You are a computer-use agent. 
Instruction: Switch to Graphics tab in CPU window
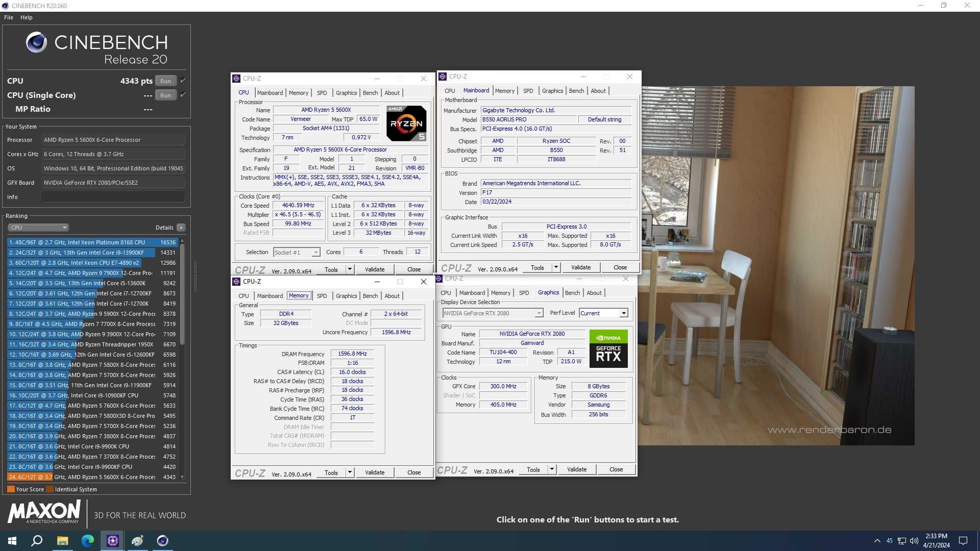pyautogui.click(x=346, y=93)
